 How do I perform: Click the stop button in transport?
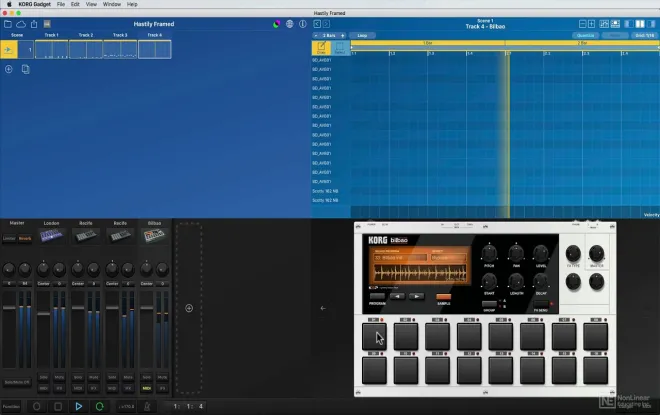[x=58, y=406]
